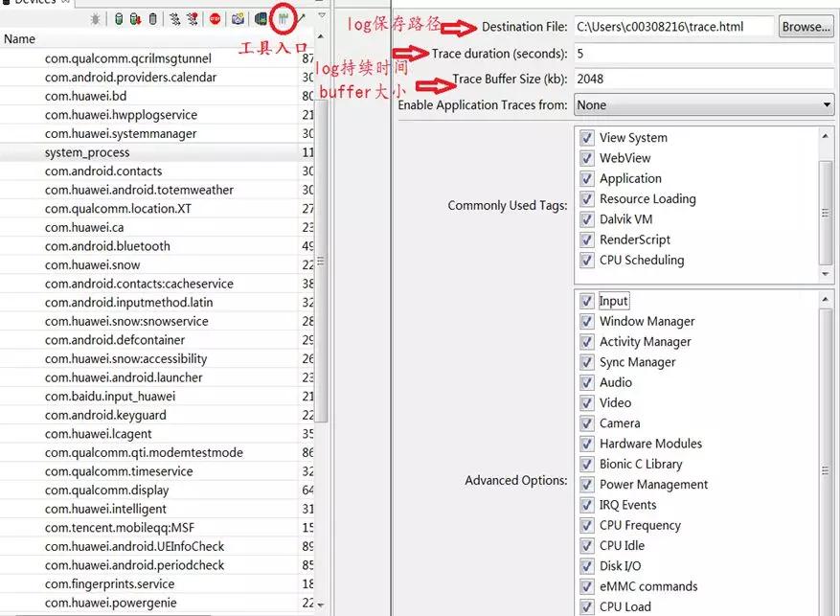
Task: Click the Update Threads icon
Action: coord(174,20)
